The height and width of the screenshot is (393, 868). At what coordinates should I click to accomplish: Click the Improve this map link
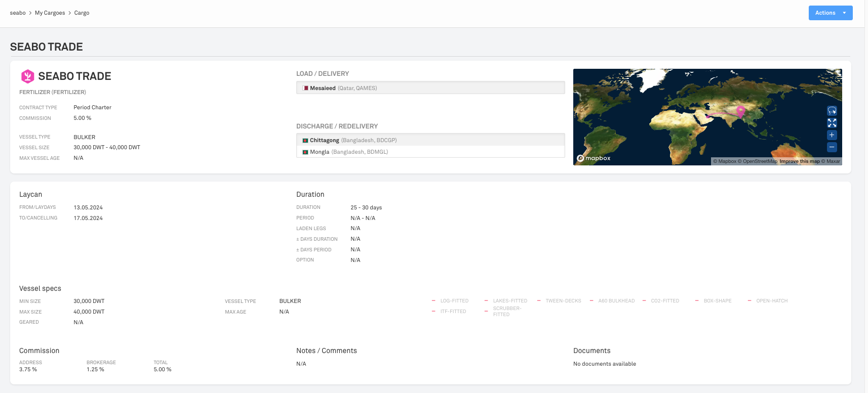pyautogui.click(x=799, y=161)
